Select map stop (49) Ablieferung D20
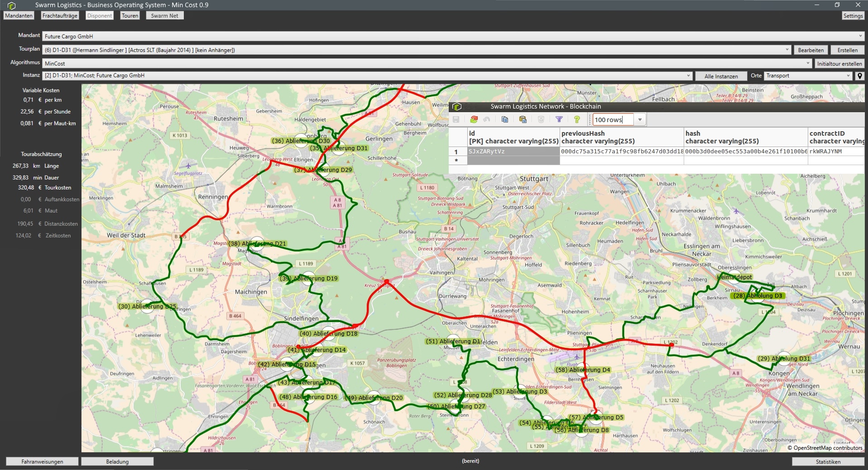 click(x=374, y=398)
